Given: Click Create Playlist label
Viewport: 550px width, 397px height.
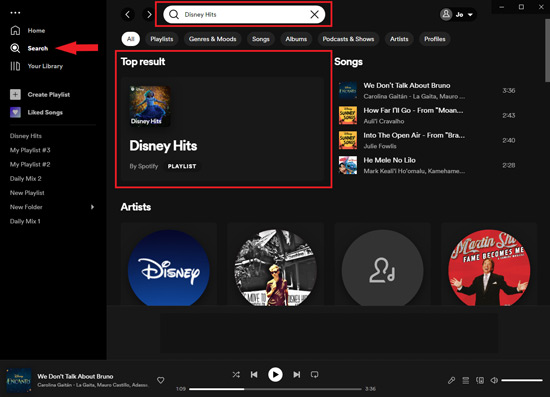Looking at the screenshot, I should coord(49,94).
